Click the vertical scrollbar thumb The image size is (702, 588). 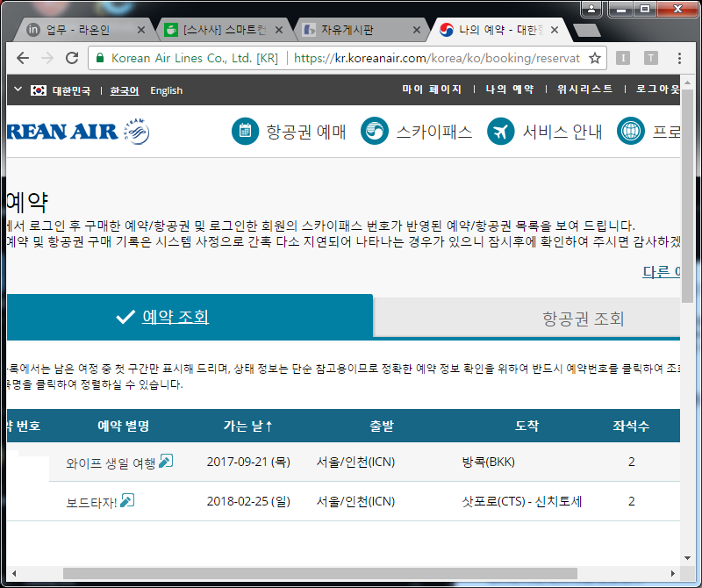point(687,196)
